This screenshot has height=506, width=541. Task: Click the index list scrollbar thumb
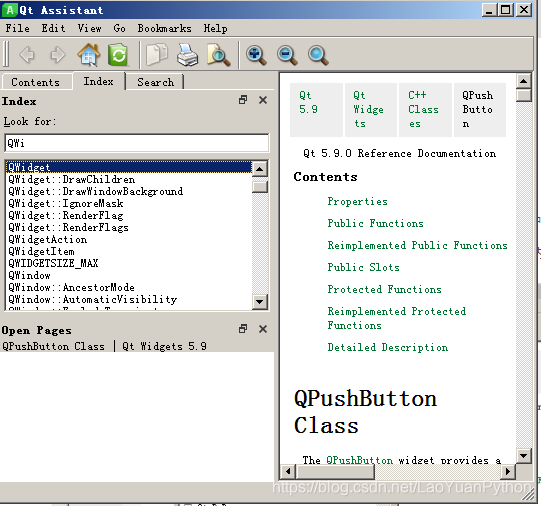(260, 187)
